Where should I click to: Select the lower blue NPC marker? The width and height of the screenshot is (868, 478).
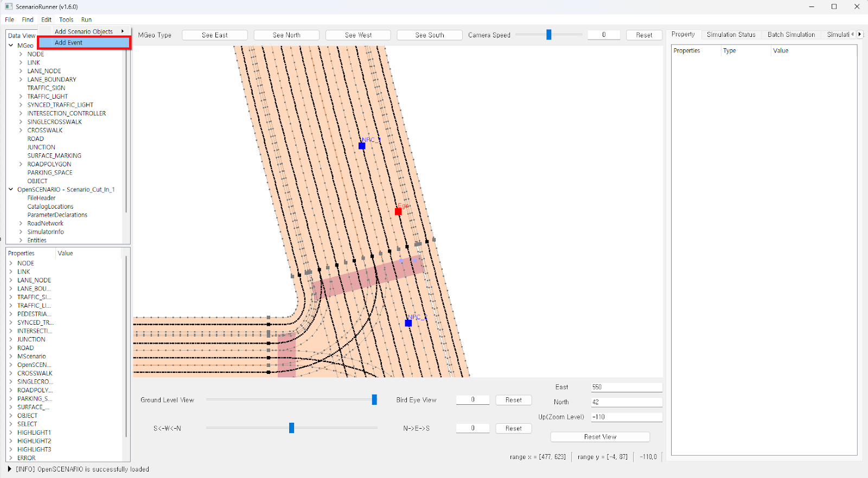(x=408, y=323)
